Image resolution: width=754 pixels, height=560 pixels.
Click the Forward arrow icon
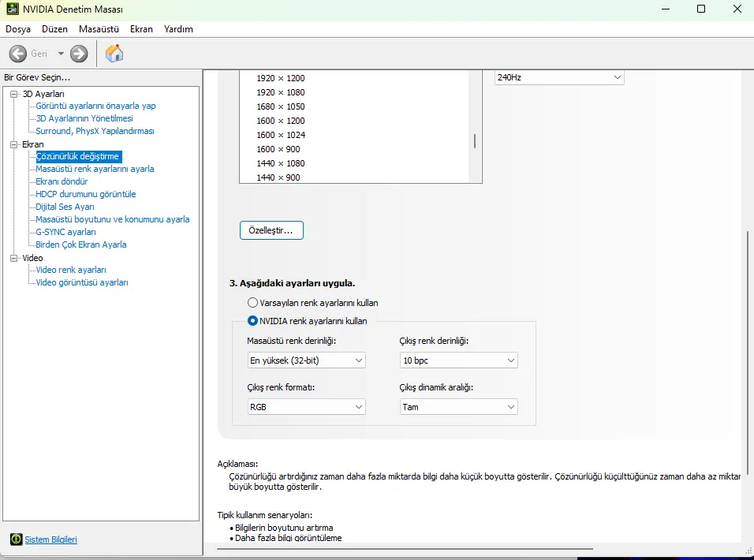point(79,54)
